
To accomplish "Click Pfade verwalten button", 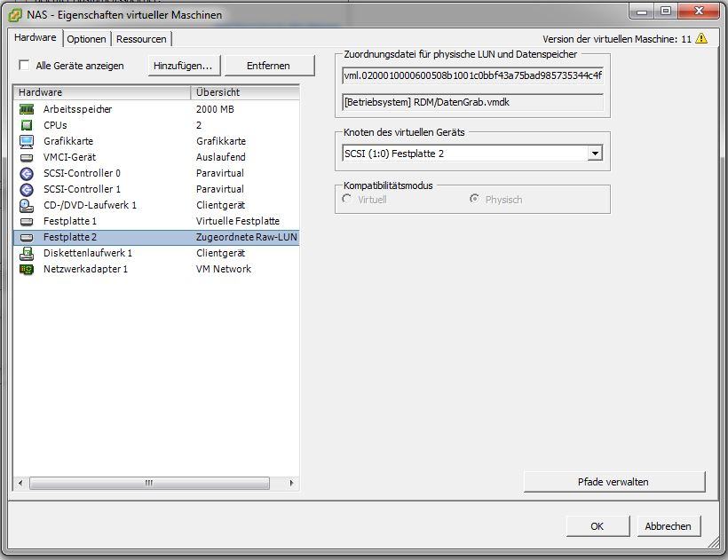I will pyautogui.click(x=613, y=482).
